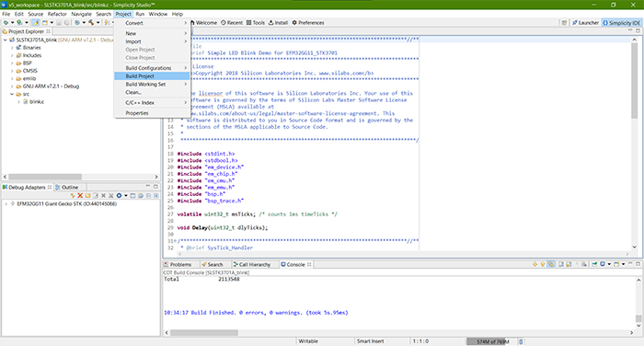Collapse the SLSTK3701A_blink project node
Screen dimensions: 644x346
(6, 40)
